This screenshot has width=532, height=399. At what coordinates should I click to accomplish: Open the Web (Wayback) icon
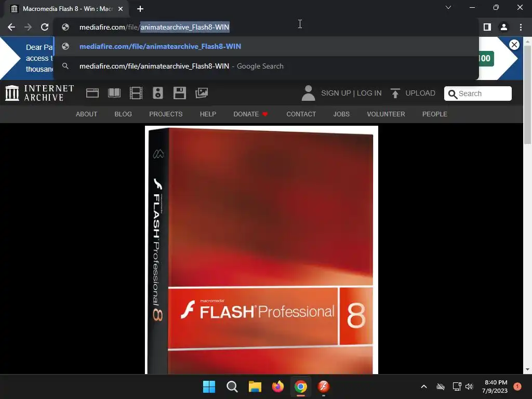92,93
